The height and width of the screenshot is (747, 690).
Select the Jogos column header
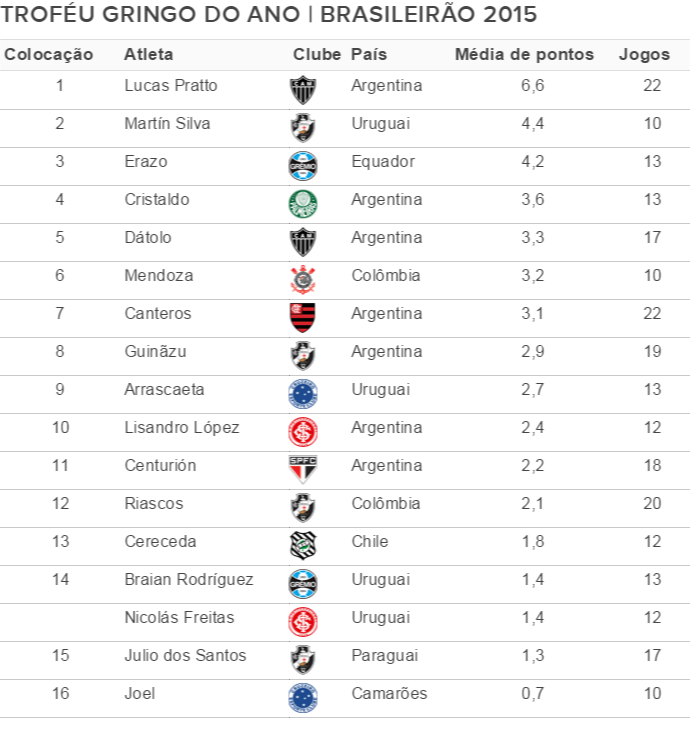pyautogui.click(x=644, y=54)
